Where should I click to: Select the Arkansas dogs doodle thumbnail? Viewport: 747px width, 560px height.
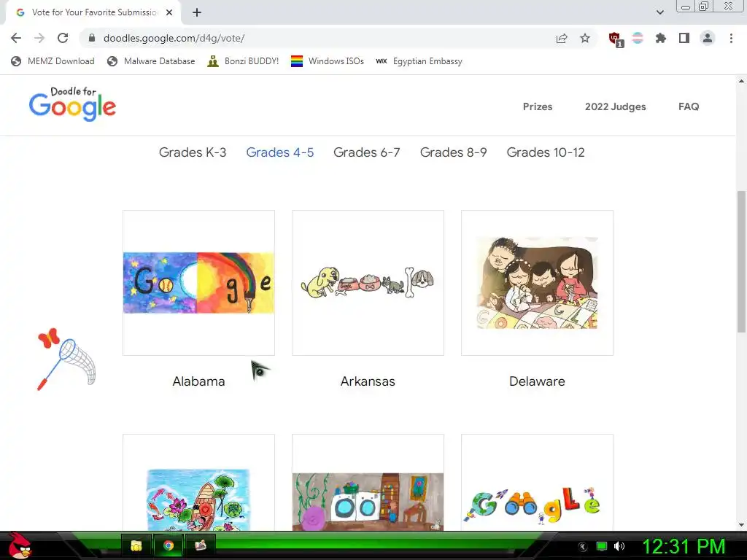(368, 283)
